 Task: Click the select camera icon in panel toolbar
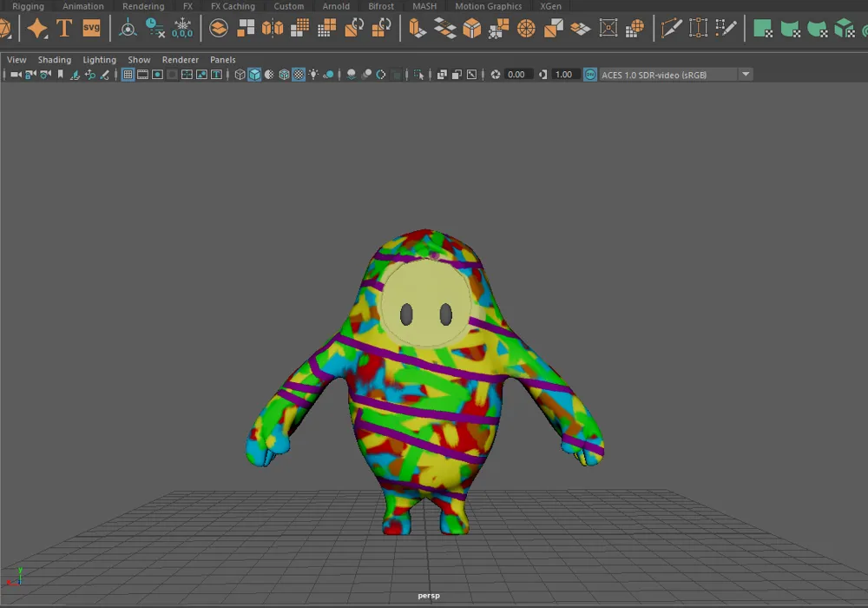coord(14,74)
